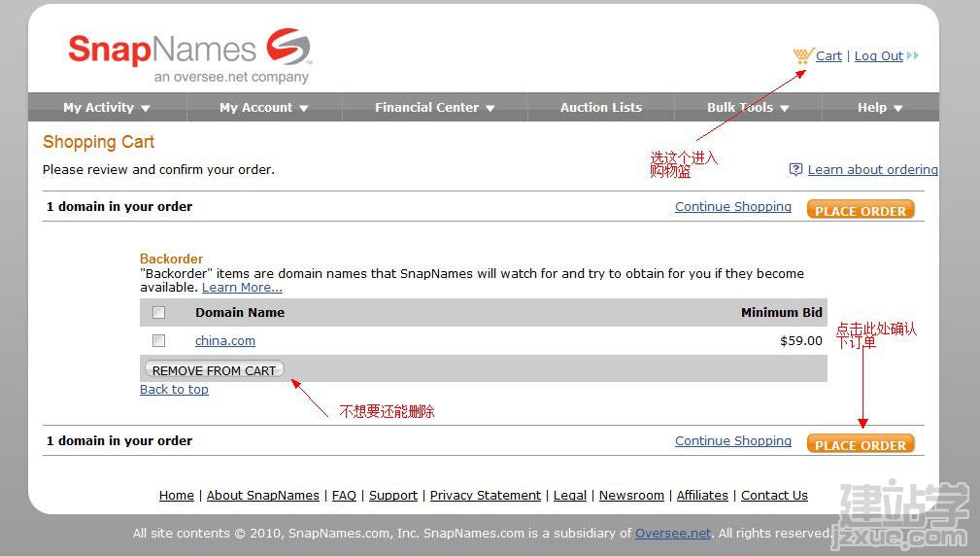Viewport: 980px width, 556px height.
Task: Expand the Bulk Tools dropdown arrow
Action: 785,108
